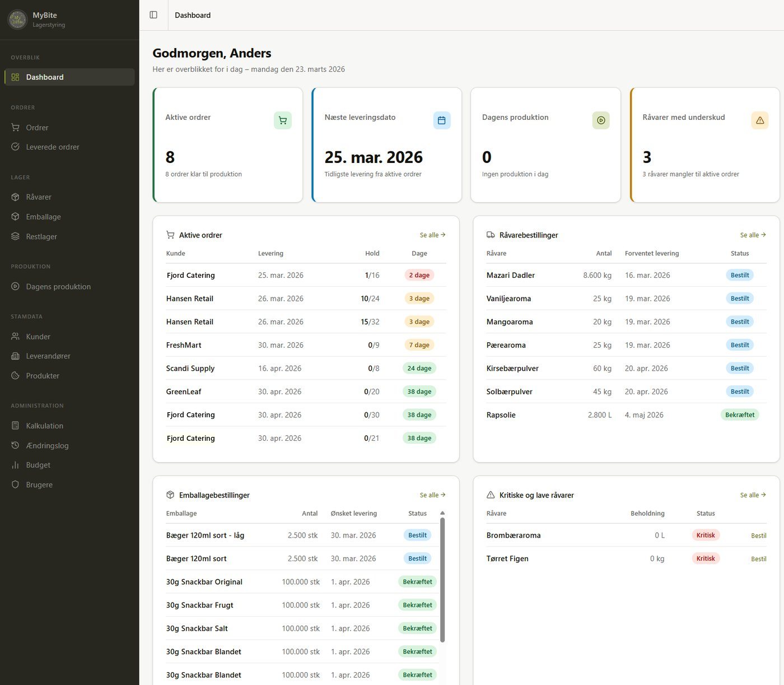Click the checkmark icon beside Leverede ordrer

[15, 147]
